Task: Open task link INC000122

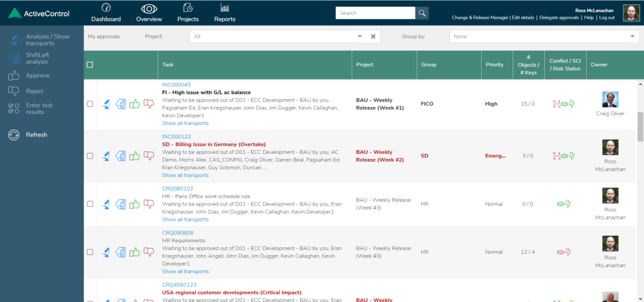Action: tap(176, 137)
